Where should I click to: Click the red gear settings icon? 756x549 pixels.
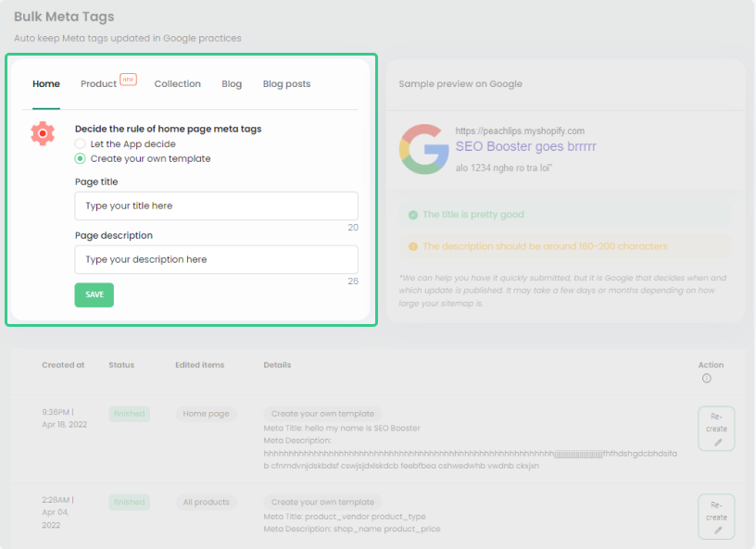[43, 133]
